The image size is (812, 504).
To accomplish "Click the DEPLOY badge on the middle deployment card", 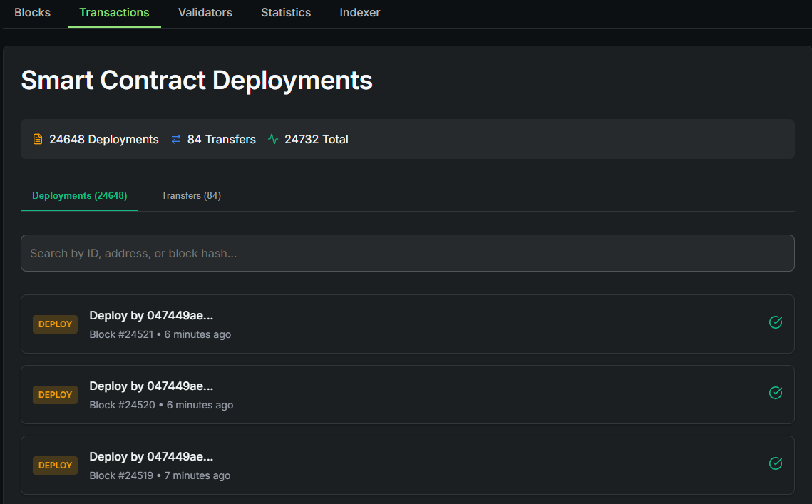I will [55, 394].
